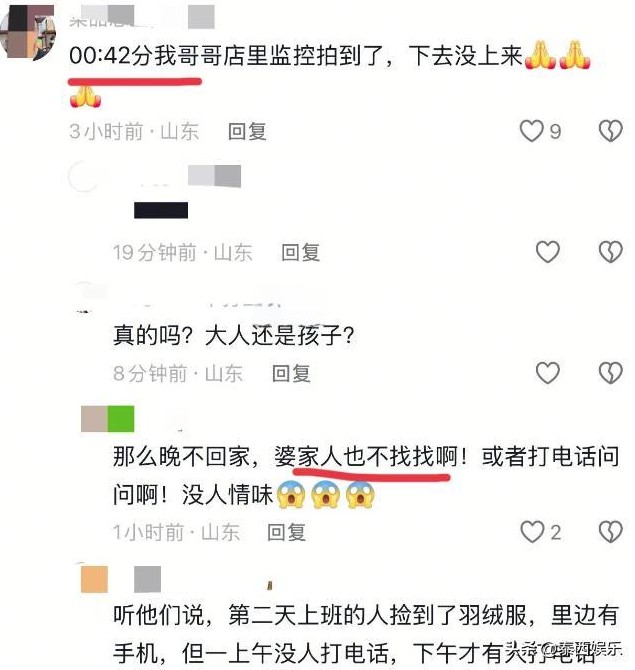Reply to the comment posted 19分钟前
The width and height of the screenshot is (635, 670).
point(300,252)
